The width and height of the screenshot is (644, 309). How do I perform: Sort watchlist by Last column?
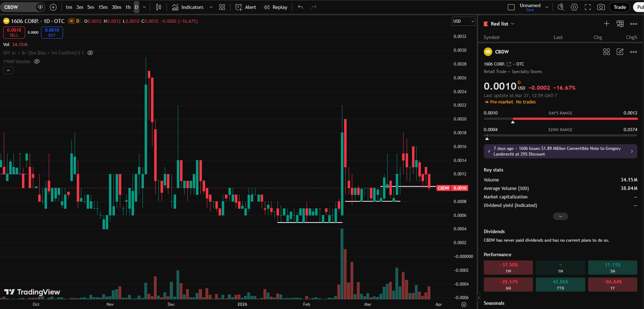click(558, 37)
